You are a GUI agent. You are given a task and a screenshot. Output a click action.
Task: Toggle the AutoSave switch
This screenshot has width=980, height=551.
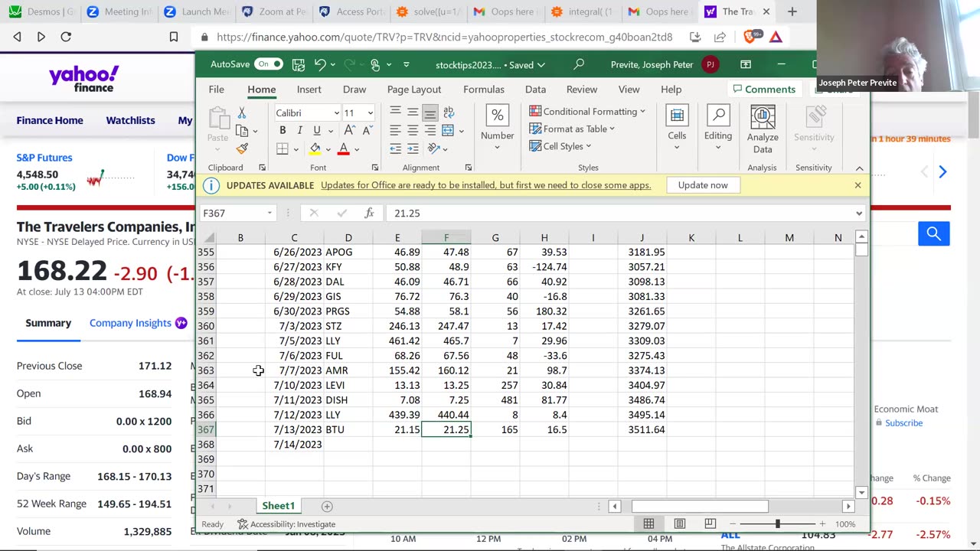[269, 64]
